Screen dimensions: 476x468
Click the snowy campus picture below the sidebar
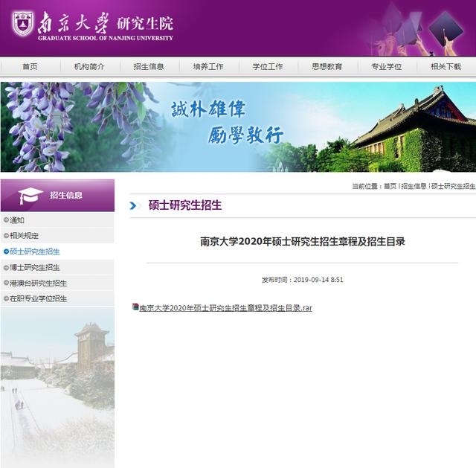pyautogui.click(x=57, y=387)
